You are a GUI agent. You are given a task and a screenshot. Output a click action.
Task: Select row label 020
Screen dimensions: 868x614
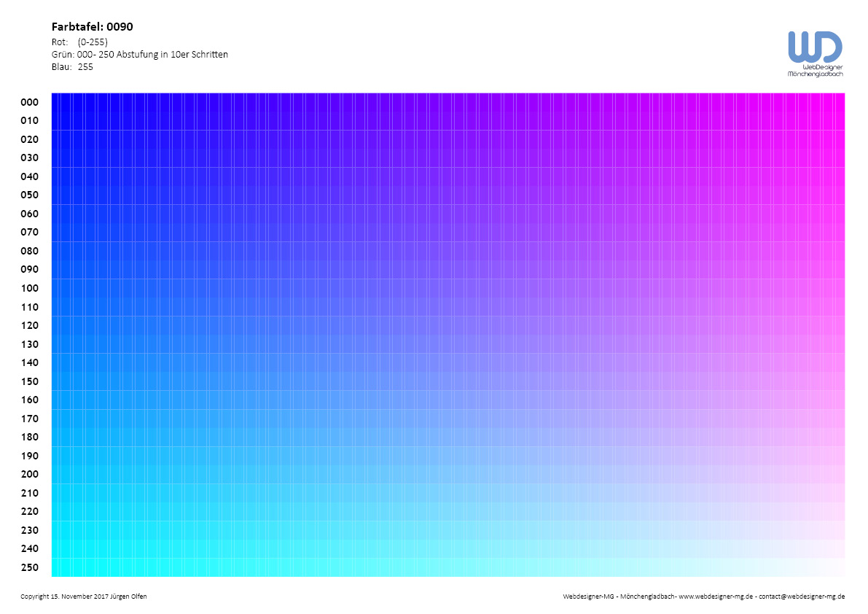pyautogui.click(x=29, y=139)
